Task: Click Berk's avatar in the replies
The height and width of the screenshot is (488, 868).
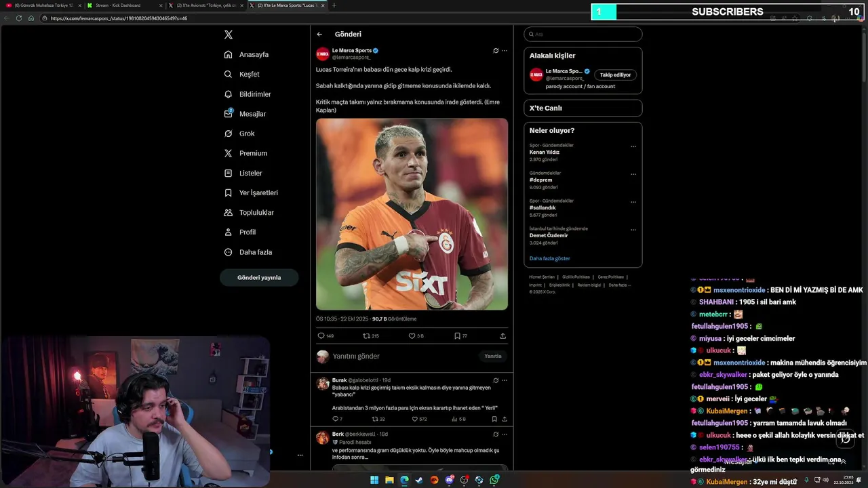Action: tap(323, 438)
